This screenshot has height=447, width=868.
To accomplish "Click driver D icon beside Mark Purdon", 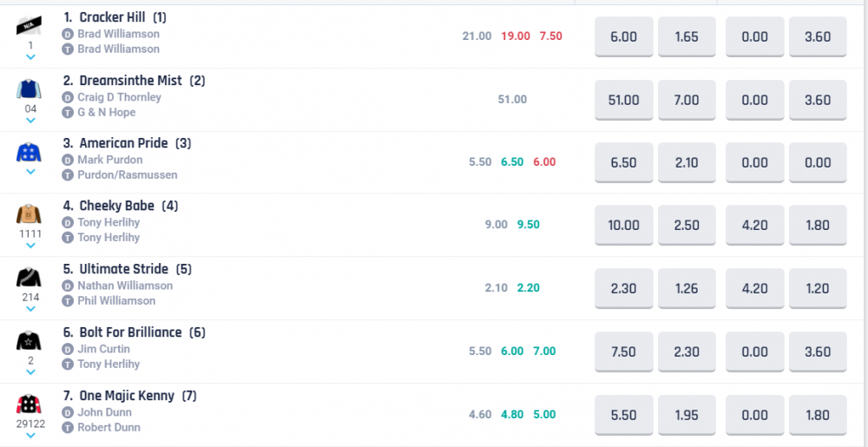I will click(68, 160).
